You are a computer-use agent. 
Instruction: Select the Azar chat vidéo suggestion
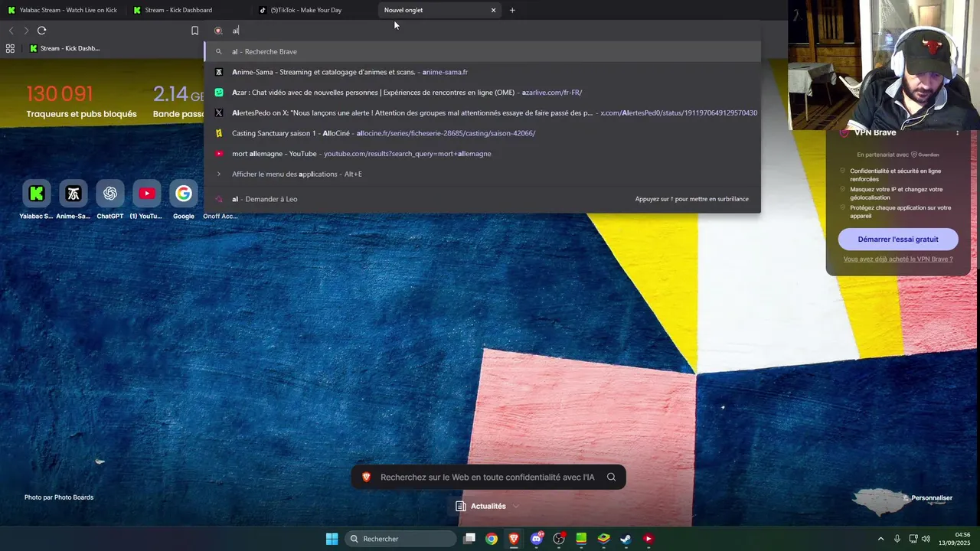[x=482, y=93]
